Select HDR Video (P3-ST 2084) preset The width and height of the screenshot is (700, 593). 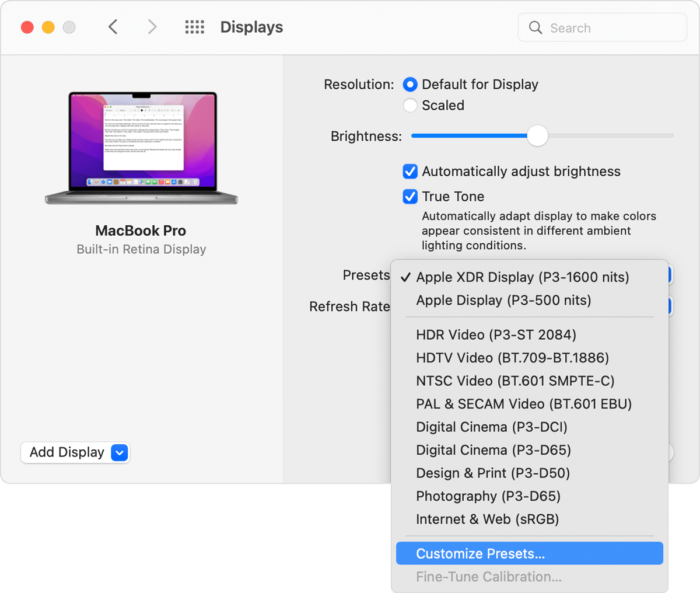(x=530, y=335)
